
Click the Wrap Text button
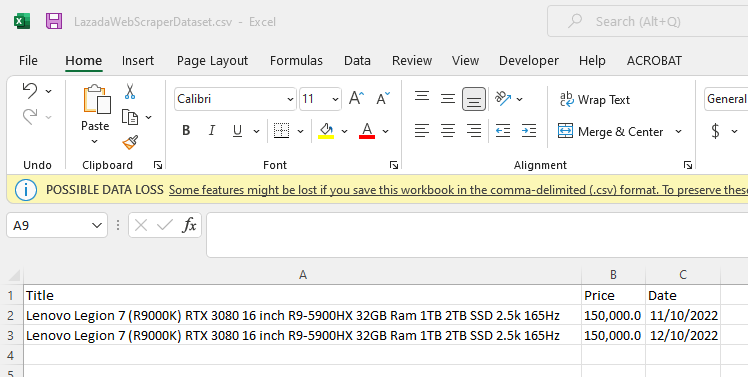594,99
